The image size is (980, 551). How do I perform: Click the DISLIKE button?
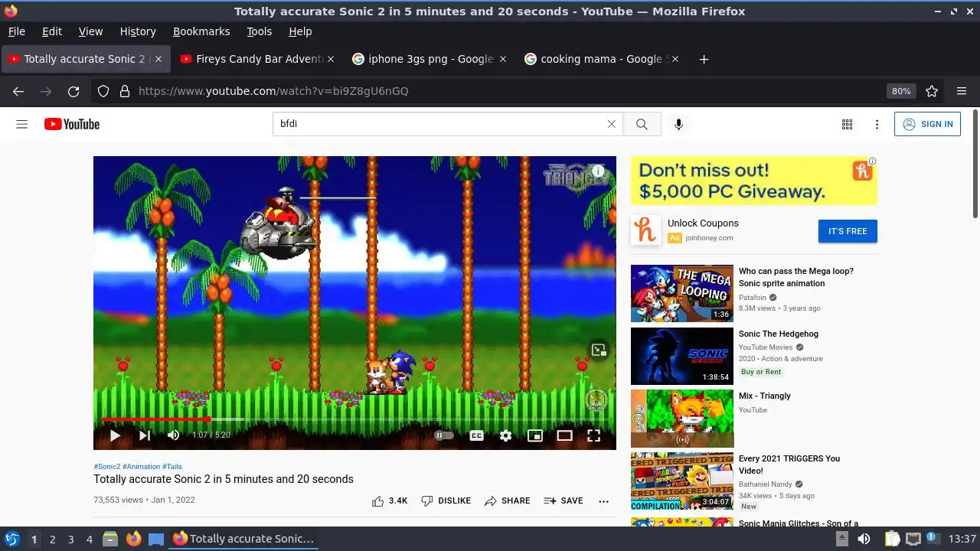(x=446, y=500)
